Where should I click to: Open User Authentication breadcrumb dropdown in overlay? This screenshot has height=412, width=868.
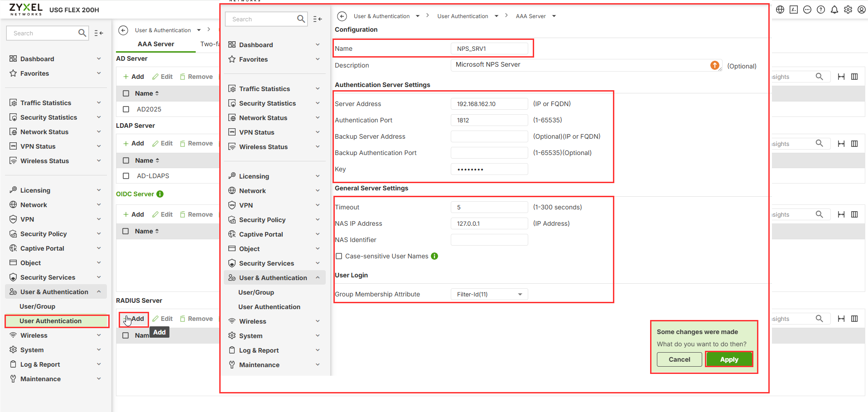tap(497, 16)
